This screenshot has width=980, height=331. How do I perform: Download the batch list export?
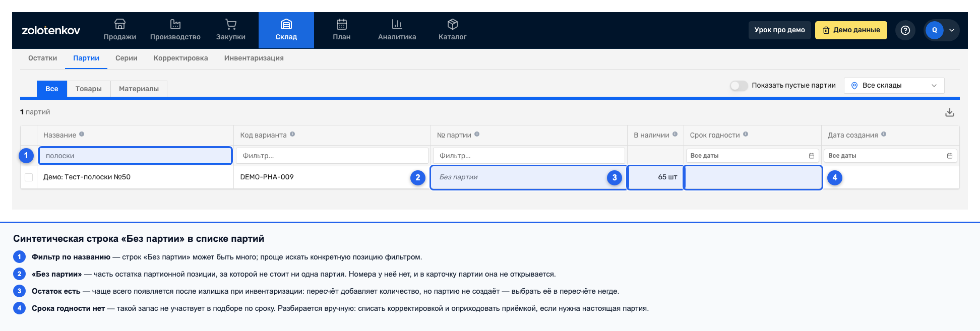pos(950,112)
